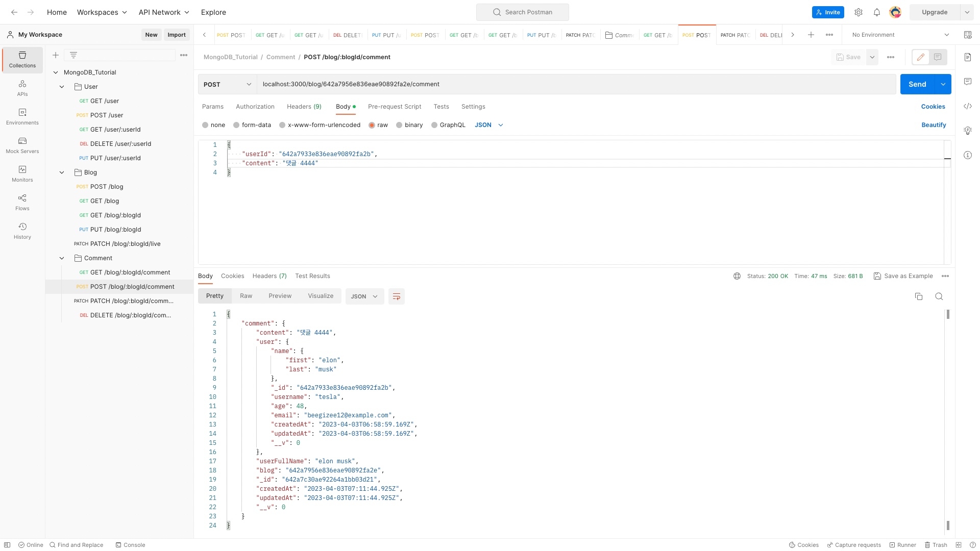Collapse the Comment folder
This screenshot has width=980, height=551.
[62, 258]
